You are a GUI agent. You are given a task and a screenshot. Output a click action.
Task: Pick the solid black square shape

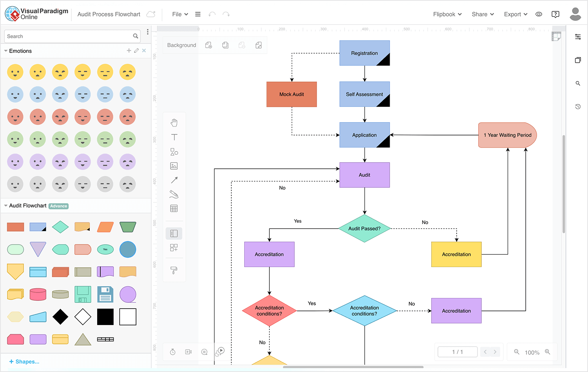tap(105, 317)
